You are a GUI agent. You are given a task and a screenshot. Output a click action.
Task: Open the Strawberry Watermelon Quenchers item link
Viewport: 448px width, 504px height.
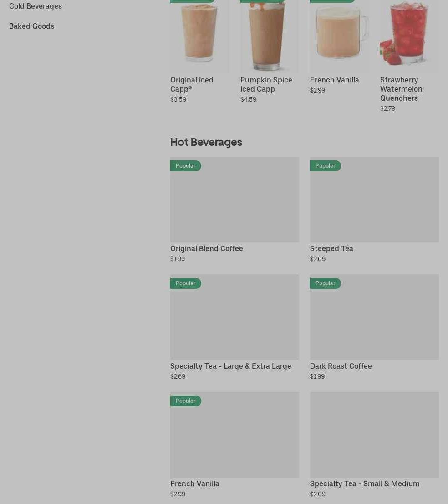point(401,89)
